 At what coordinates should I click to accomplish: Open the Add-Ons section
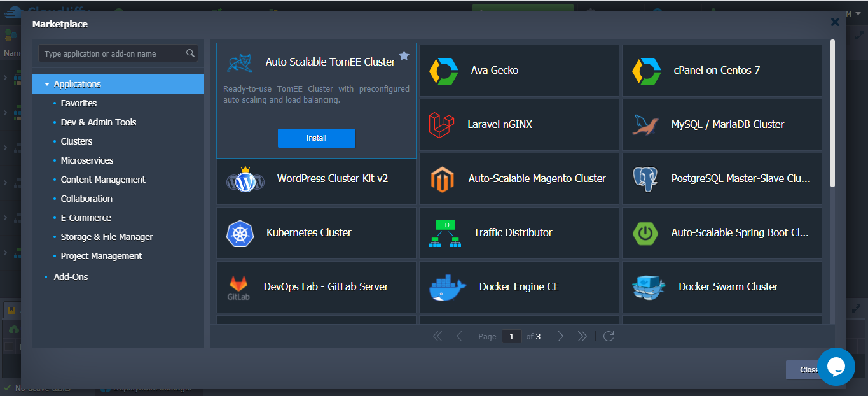coord(71,277)
